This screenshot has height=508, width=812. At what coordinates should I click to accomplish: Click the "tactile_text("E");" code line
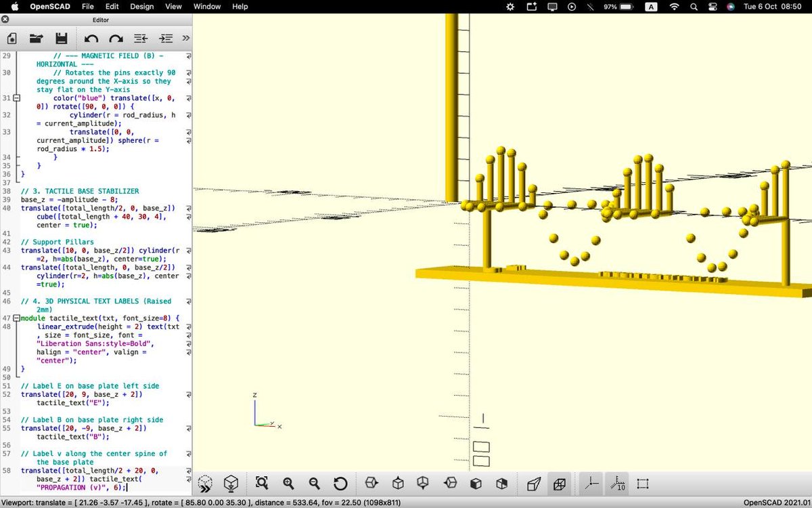click(x=73, y=403)
